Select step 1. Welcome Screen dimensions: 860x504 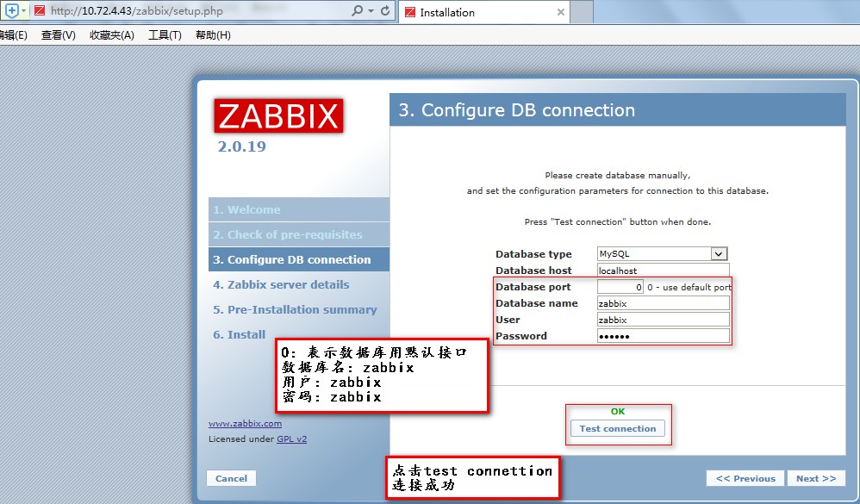(299, 209)
